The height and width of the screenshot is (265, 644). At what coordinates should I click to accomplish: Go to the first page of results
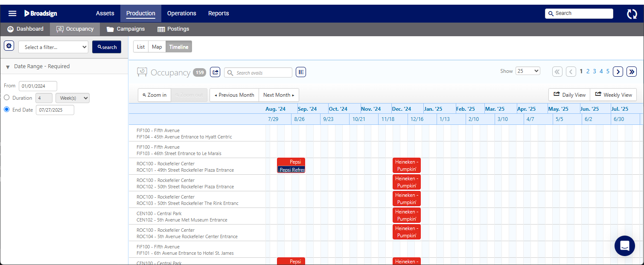557,72
